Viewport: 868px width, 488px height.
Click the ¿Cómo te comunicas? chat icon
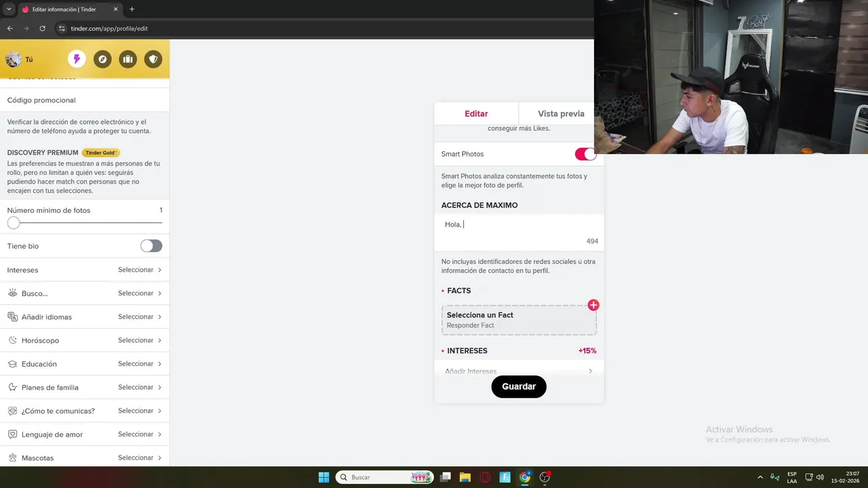(x=12, y=411)
